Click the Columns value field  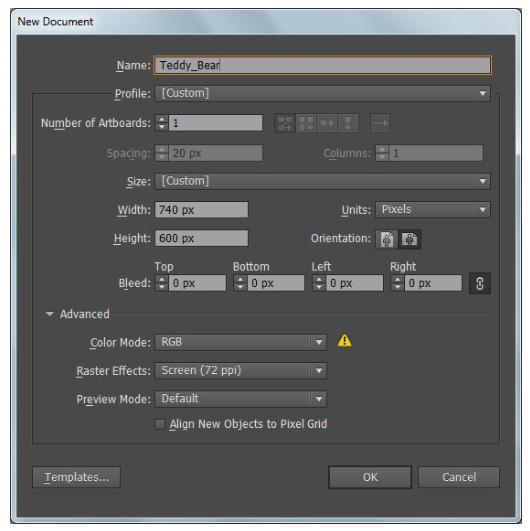(436, 153)
